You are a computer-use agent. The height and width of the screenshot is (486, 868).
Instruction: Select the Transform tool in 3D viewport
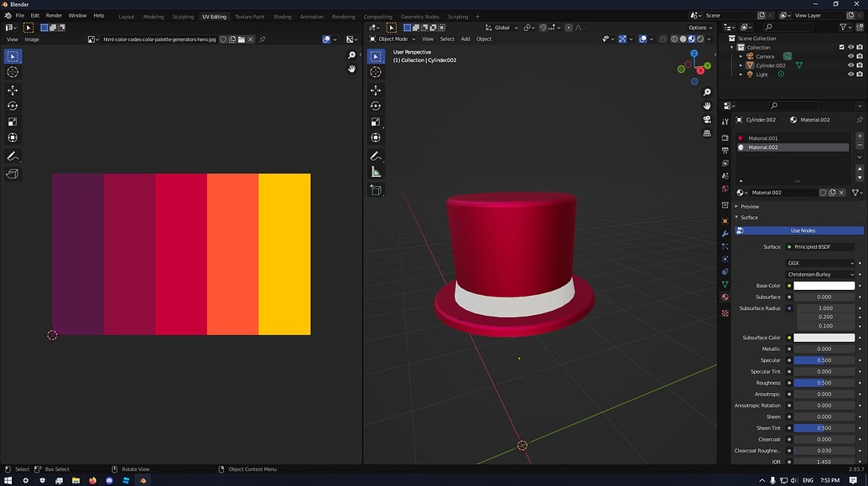pyautogui.click(x=376, y=137)
